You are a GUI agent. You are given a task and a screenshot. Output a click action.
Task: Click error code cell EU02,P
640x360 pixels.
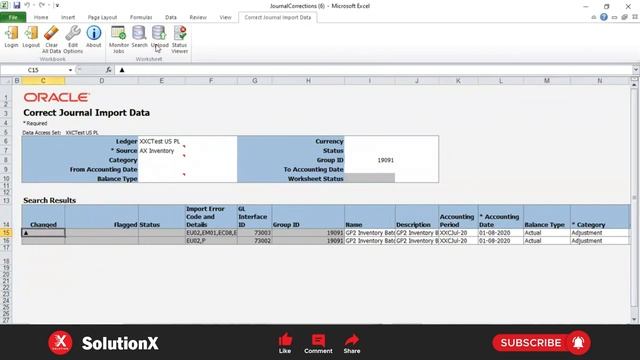click(x=211, y=241)
